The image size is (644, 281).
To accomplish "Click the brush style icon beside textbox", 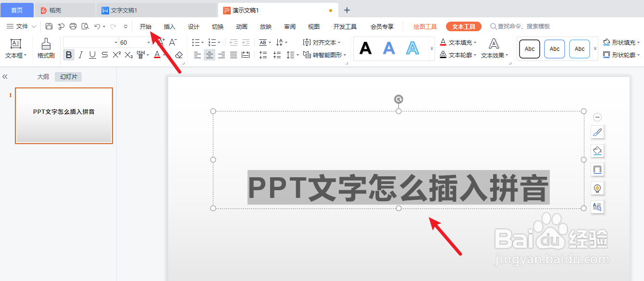I will click(x=597, y=132).
